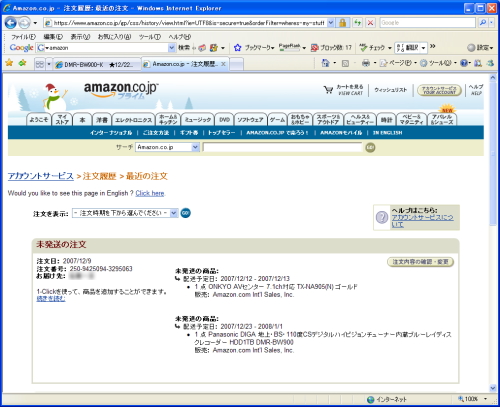Click the Home icon in IE command bar
Image resolution: width=500 pixels, height=407 pixels.
[x=325, y=63]
